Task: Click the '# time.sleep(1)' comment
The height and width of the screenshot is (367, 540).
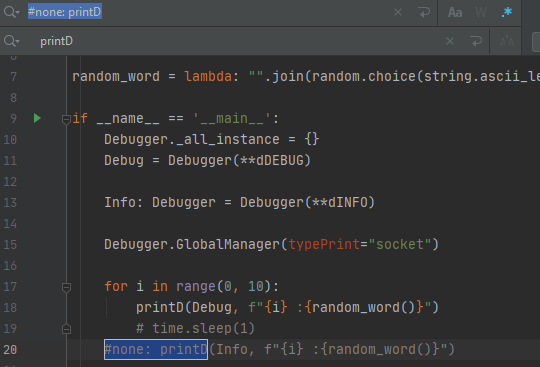Action: point(195,328)
